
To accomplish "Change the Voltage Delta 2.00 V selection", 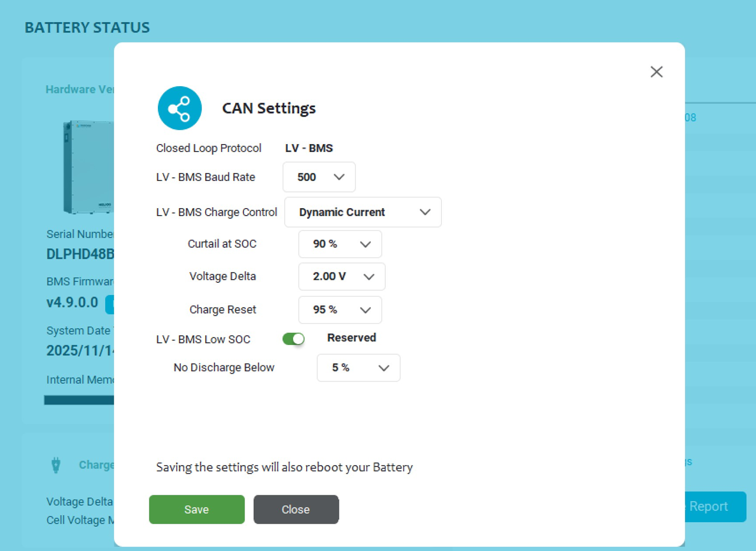I will (x=341, y=277).
